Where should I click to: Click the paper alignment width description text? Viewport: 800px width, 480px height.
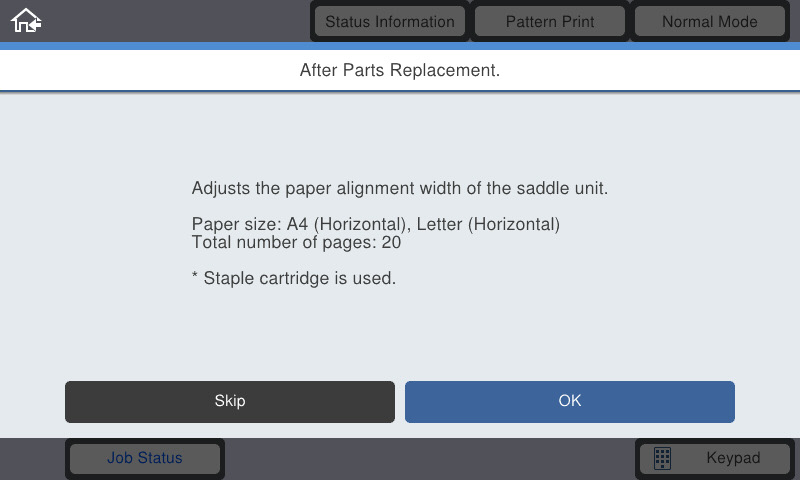[x=399, y=188]
